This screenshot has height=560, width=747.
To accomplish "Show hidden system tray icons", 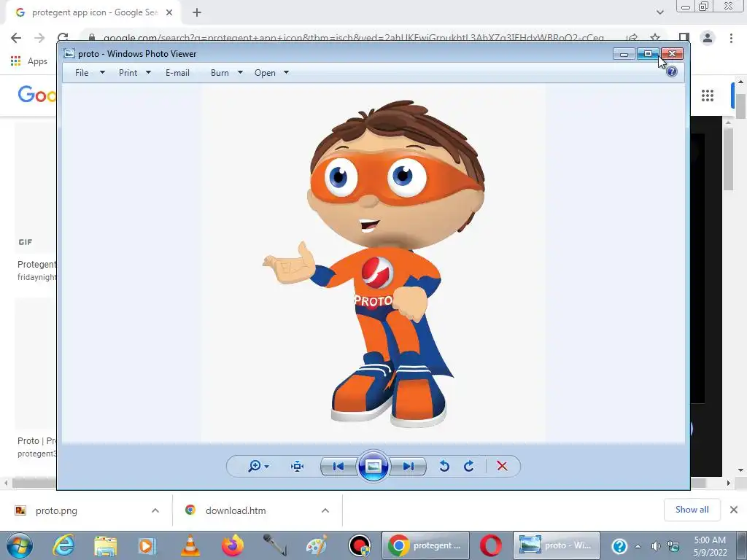I will pos(638,546).
